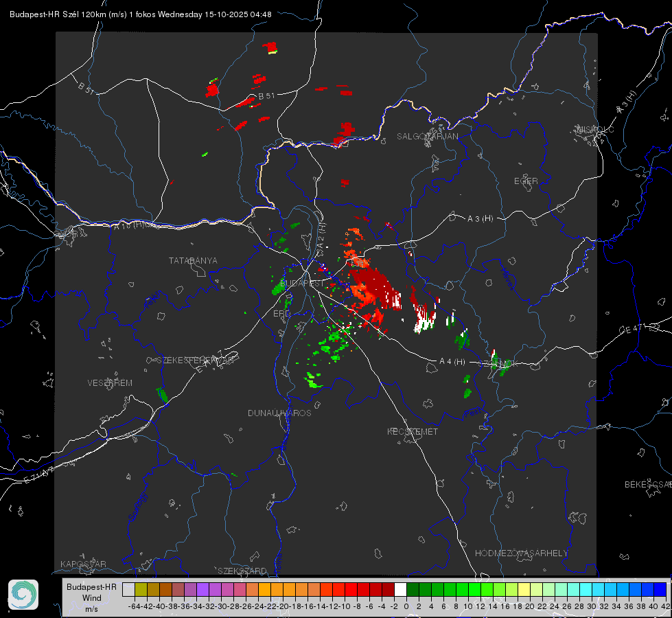672x618 pixels.
Task: Click the image title with date 15-10-2025 04:48
Action: pyautogui.click(x=141, y=14)
